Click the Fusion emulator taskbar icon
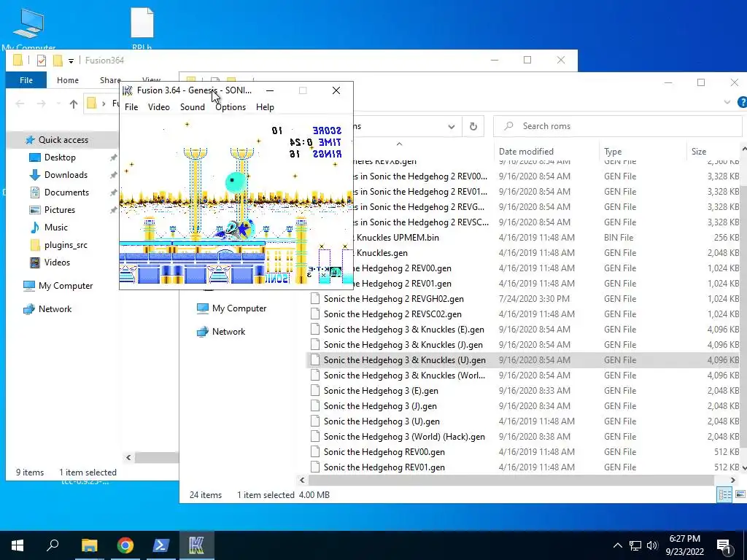 (196, 545)
